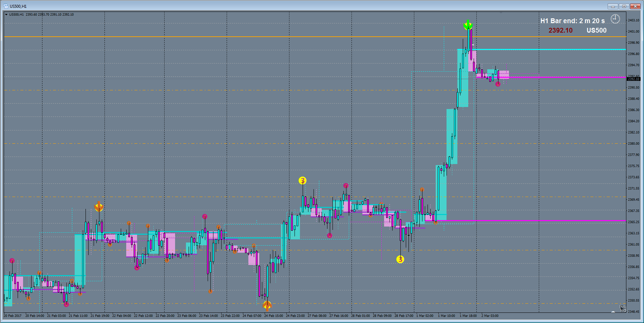Click the red 2392.10 price text
Viewport: 644px width, 323px height.
pos(561,30)
